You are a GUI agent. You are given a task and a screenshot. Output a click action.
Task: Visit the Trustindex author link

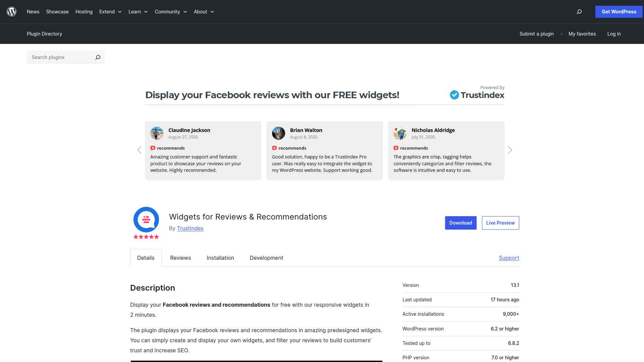click(x=190, y=228)
